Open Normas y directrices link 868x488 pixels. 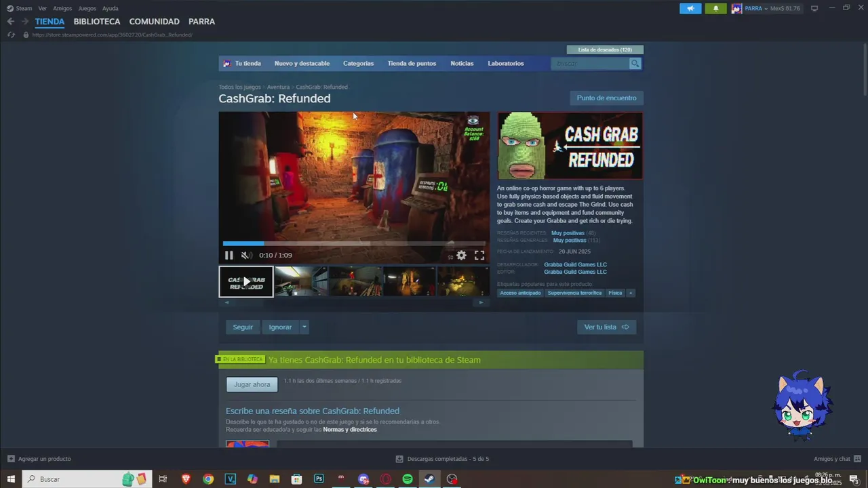(x=350, y=430)
